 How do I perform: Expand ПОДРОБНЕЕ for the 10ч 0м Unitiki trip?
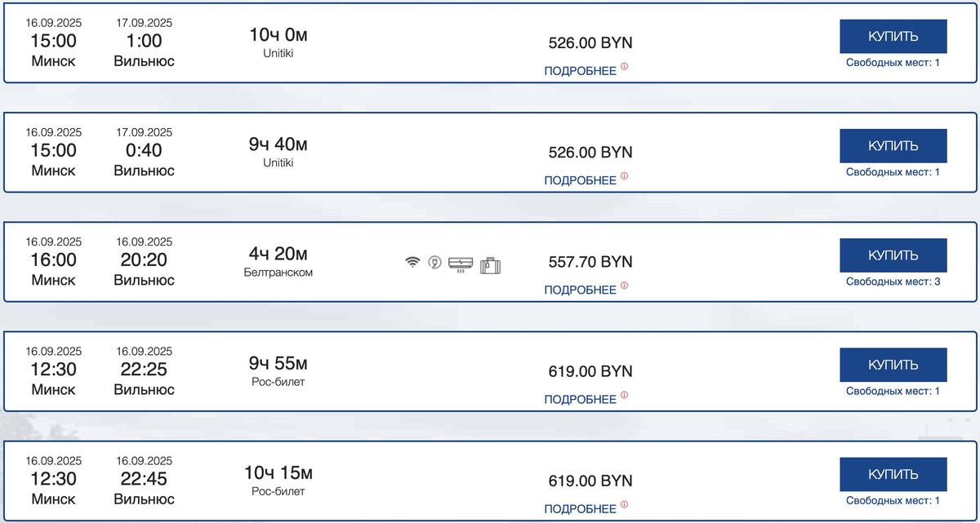coord(580,71)
